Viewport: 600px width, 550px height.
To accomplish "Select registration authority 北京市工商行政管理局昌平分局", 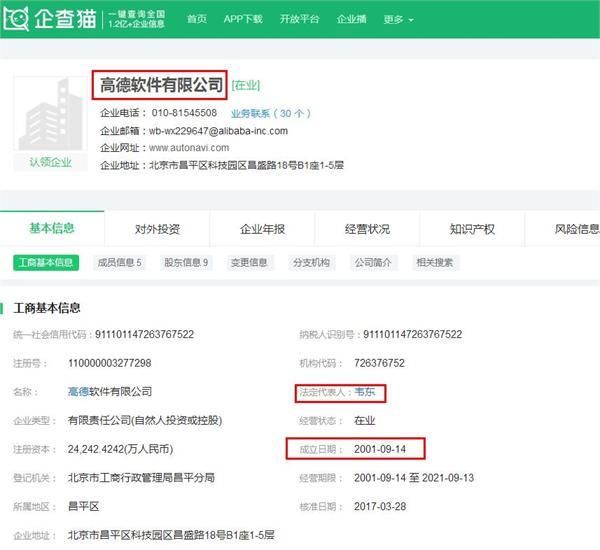I will coord(141,478).
